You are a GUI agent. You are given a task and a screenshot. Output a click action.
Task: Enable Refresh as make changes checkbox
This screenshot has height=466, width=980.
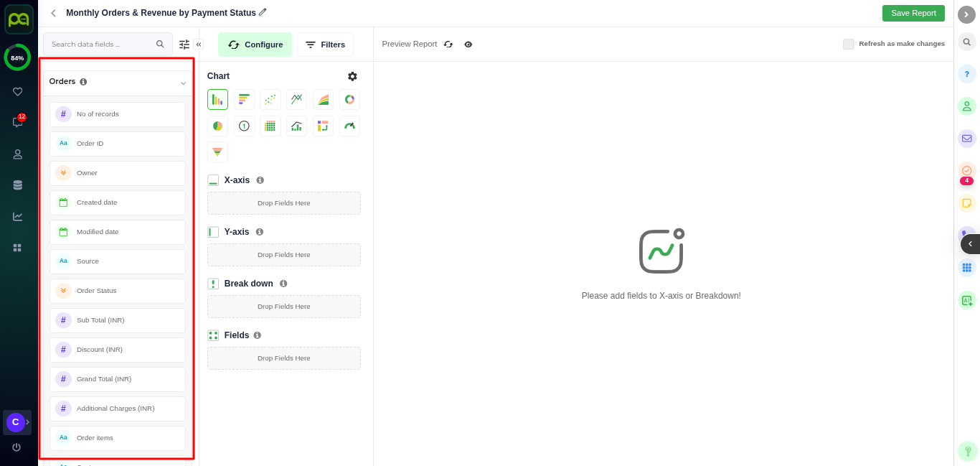(x=849, y=44)
